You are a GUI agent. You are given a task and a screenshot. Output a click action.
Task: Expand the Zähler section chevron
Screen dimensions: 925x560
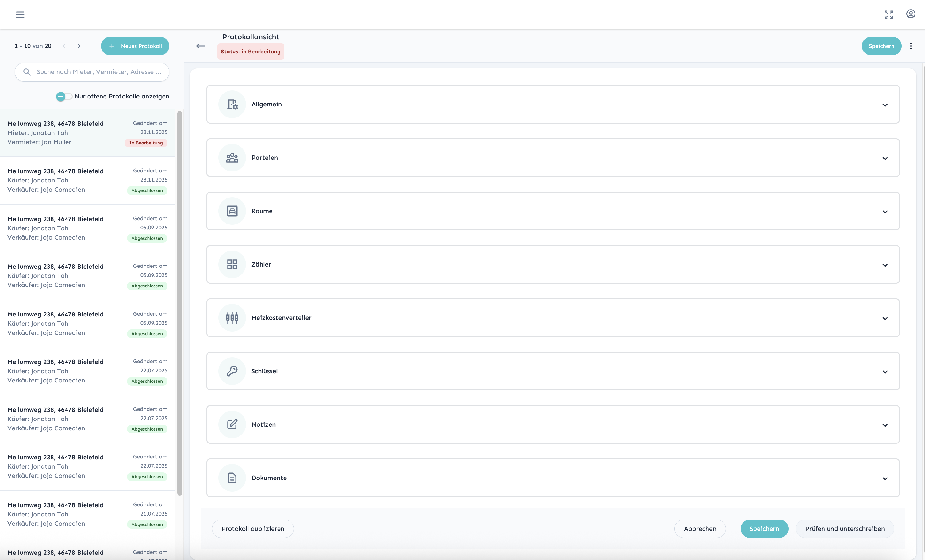tap(885, 265)
